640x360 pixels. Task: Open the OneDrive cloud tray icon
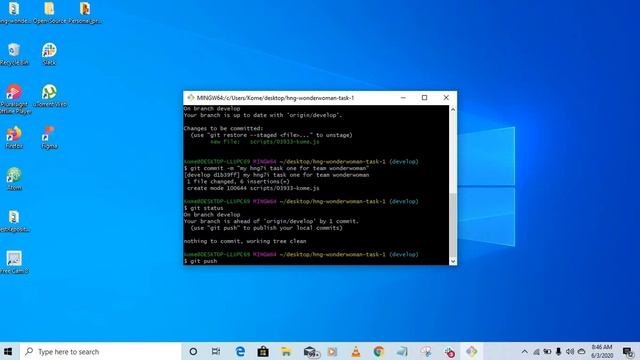tap(582, 351)
